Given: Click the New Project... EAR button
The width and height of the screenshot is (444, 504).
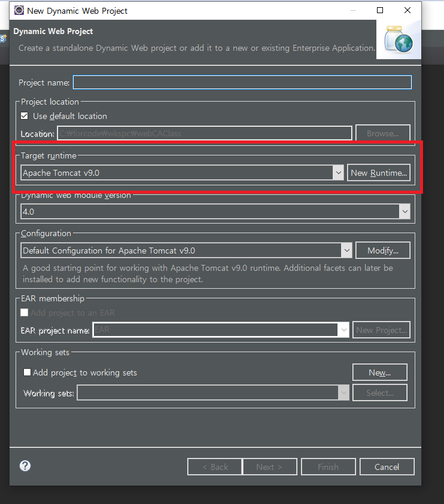Looking at the screenshot, I should pyautogui.click(x=381, y=330).
